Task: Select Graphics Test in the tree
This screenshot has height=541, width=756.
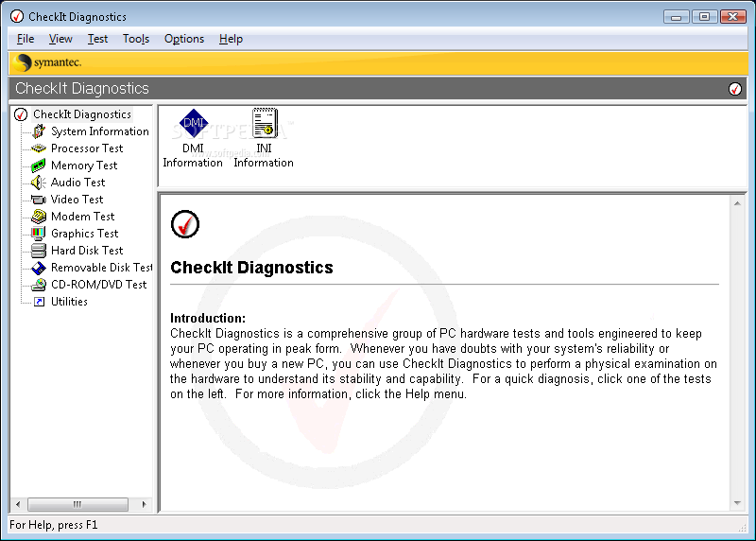Action: coord(84,234)
